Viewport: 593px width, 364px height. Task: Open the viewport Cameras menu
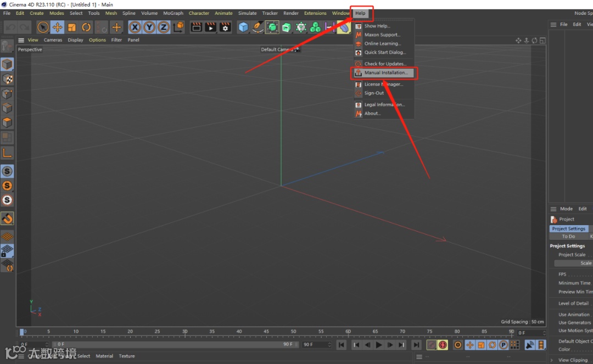(x=53, y=40)
